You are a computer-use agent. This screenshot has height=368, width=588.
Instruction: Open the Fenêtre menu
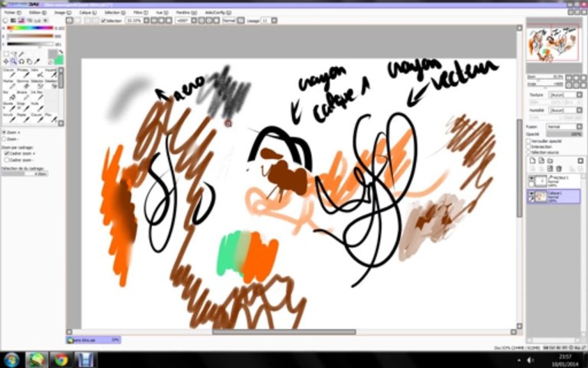tap(186, 12)
